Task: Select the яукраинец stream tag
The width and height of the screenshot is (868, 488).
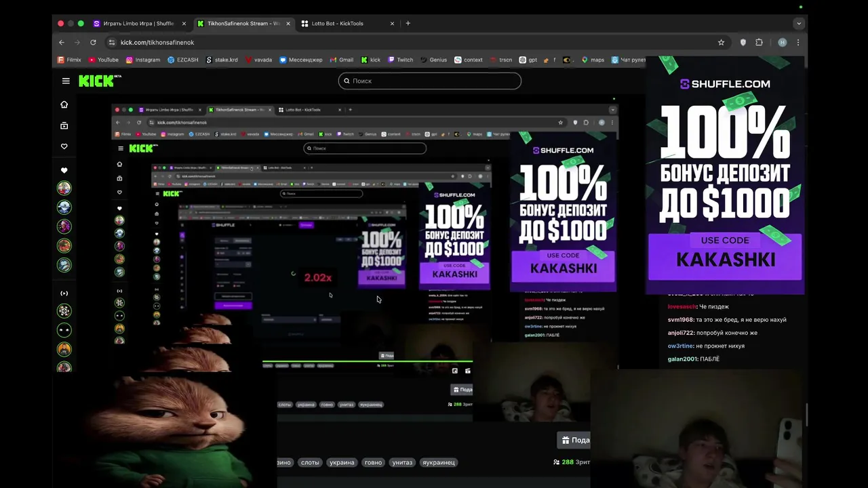Action: [439, 462]
